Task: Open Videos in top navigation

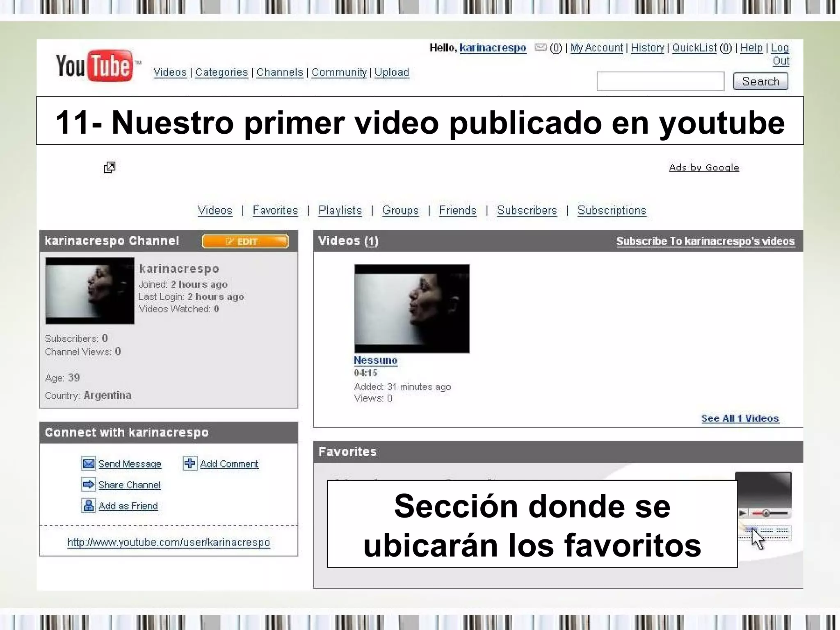Action: tap(170, 72)
